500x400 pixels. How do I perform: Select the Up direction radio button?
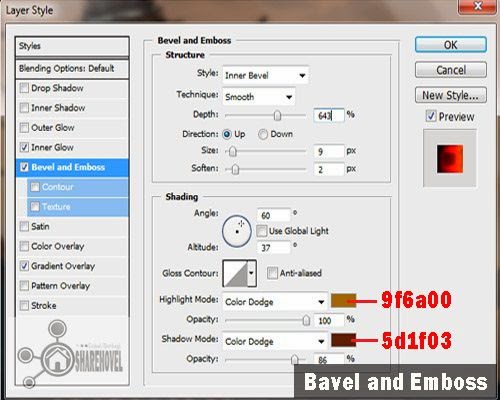pyautogui.click(x=227, y=134)
